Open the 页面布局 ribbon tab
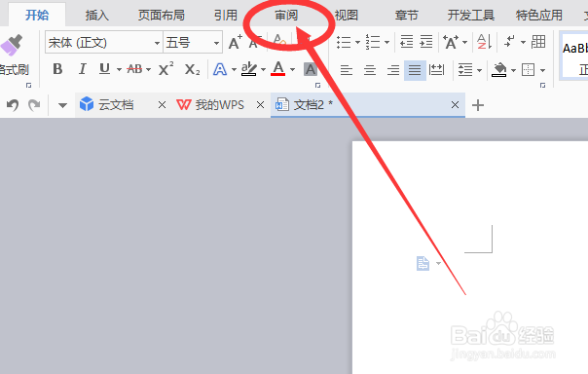588x374 pixels. (162, 15)
